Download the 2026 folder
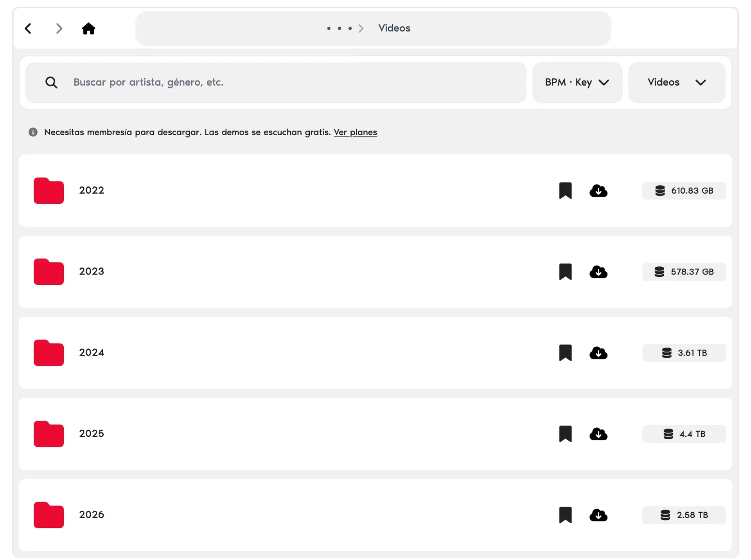The height and width of the screenshot is (560, 751). pos(598,515)
